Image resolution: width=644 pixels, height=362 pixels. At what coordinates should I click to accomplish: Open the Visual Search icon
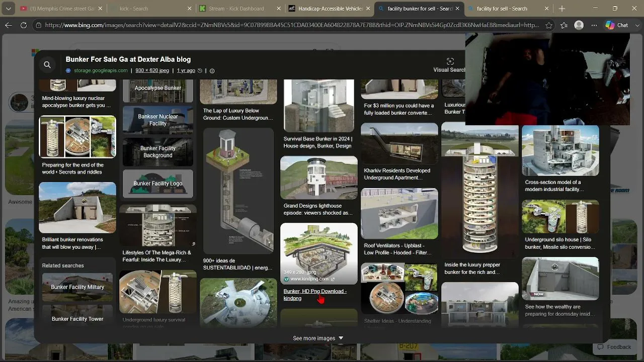tap(450, 61)
